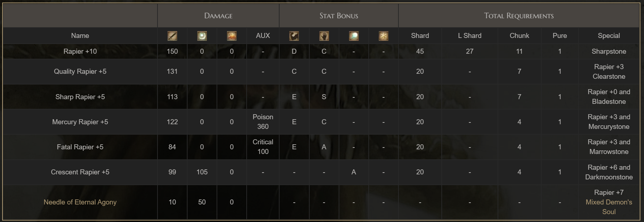
Task: Select the Stat Bonus header
Action: pyautogui.click(x=339, y=15)
